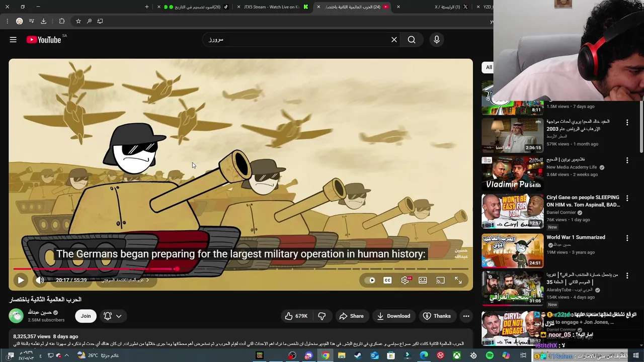Select the All filter chip
The image size is (644, 362).
point(488,67)
